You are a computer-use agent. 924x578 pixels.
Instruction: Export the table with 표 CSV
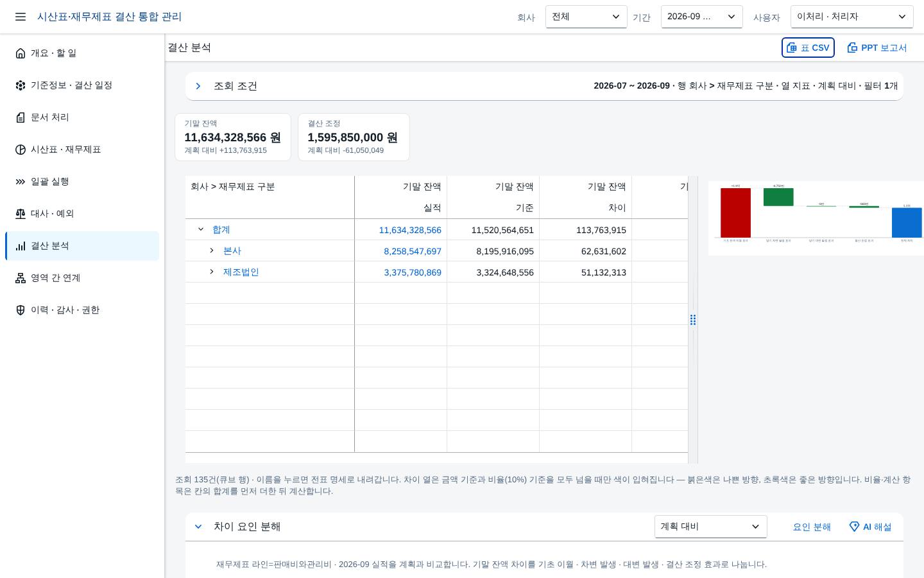(808, 48)
